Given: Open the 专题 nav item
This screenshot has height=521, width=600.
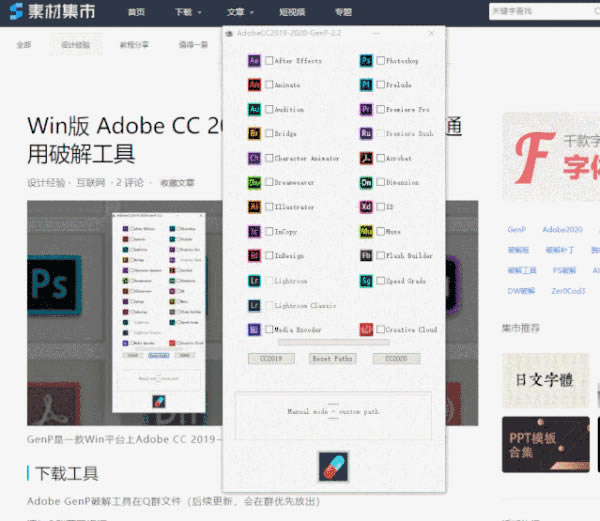Looking at the screenshot, I should click(x=343, y=12).
